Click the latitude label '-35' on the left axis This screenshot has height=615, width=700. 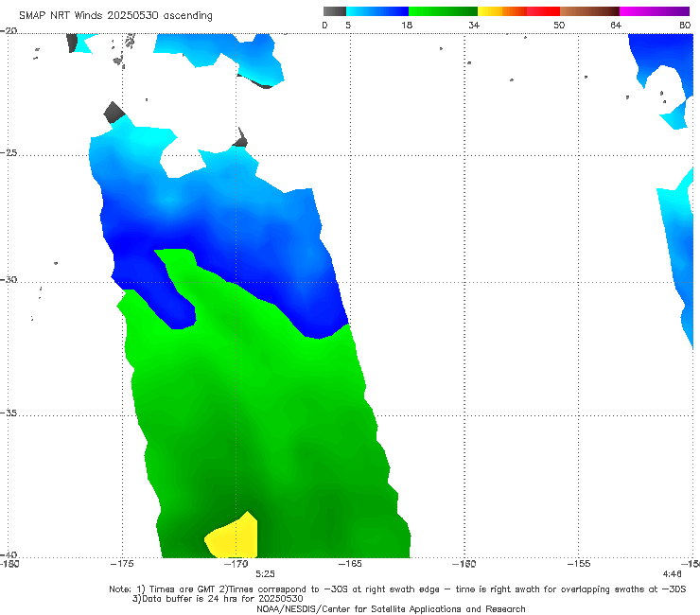pyautogui.click(x=9, y=413)
